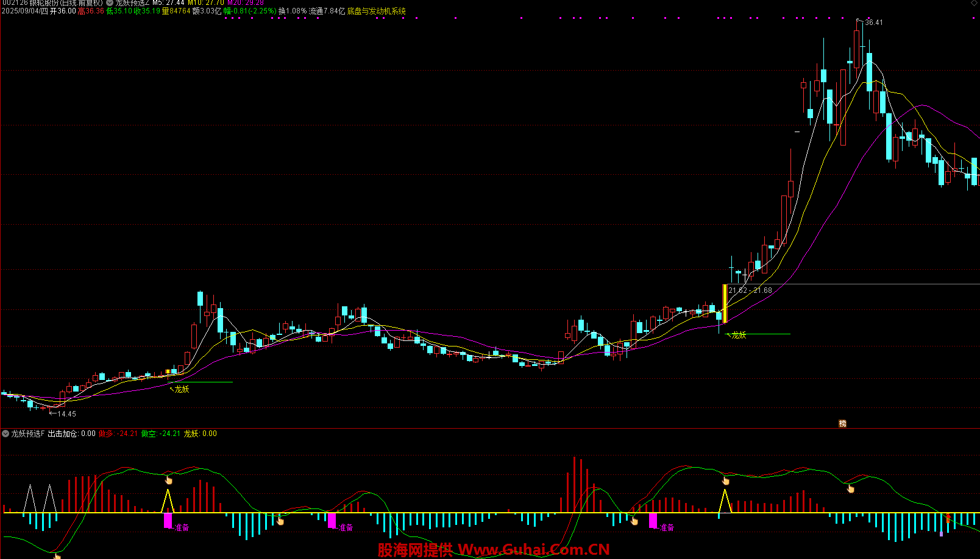This screenshot has width=980, height=559.
Task: Click the rightmost hand pointer icon on indicator curve
Action: [851, 488]
